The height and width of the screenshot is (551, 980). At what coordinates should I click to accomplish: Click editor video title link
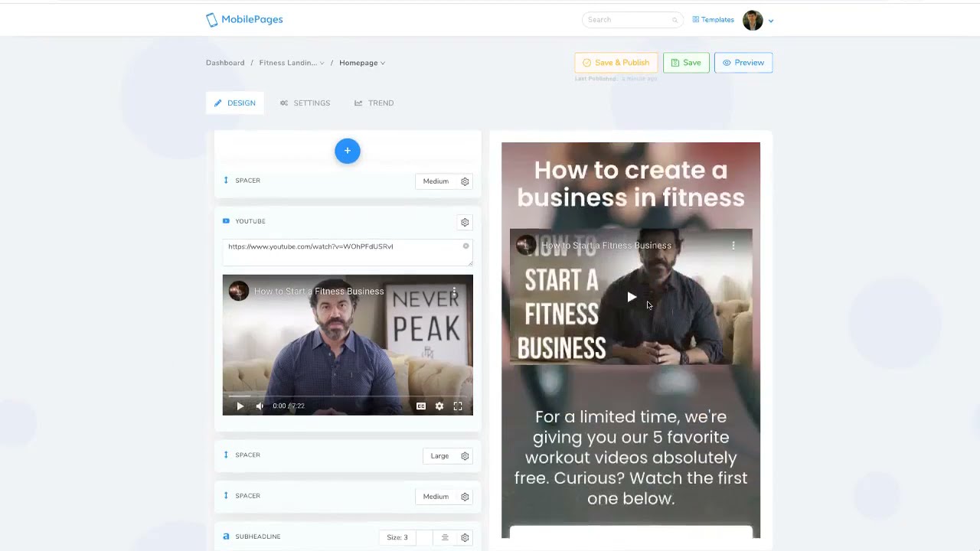click(319, 292)
